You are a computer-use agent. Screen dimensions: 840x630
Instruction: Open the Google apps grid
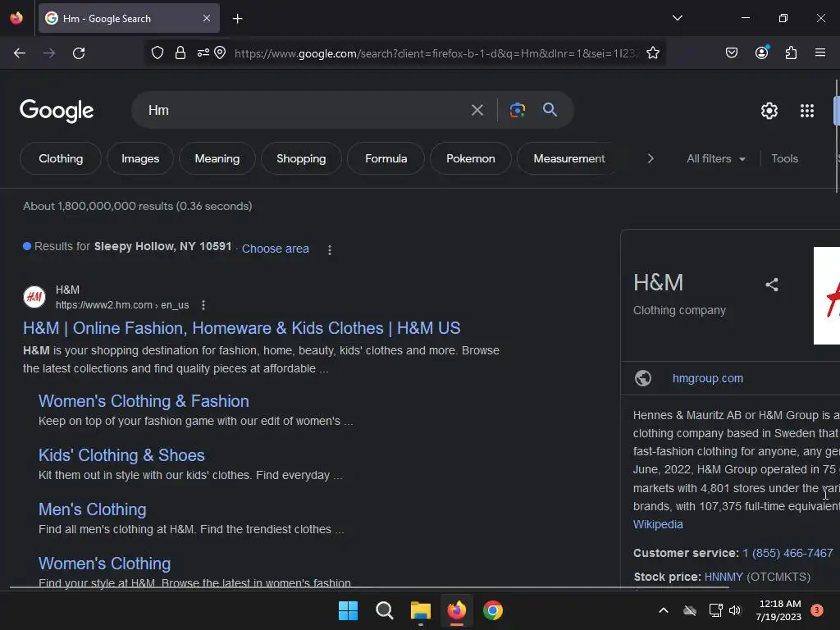coord(807,111)
